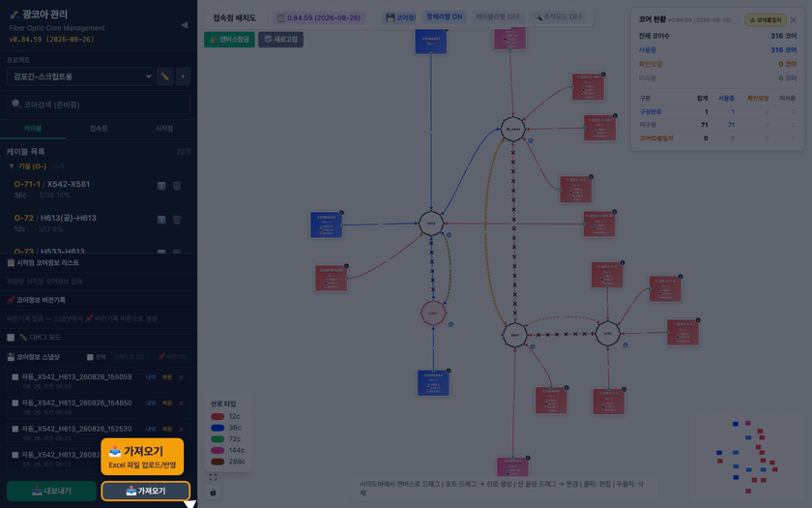Screen dimensions: 812x508
Task: Click 내역 for snapshot 자동_X542_H613_260826_154850
Action: click(151, 403)
